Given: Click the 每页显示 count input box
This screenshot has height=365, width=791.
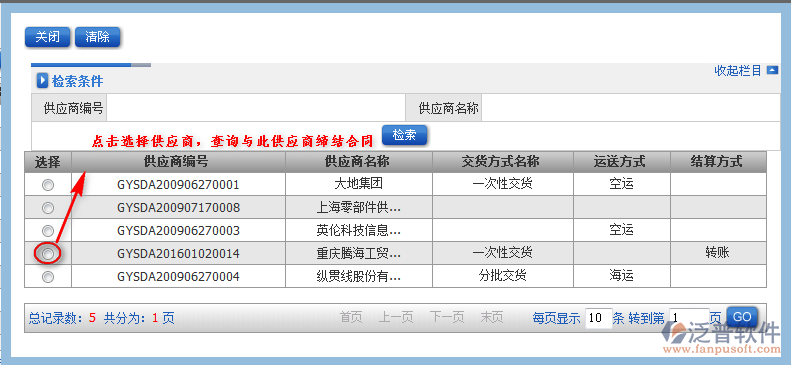Looking at the screenshot, I should (x=599, y=318).
